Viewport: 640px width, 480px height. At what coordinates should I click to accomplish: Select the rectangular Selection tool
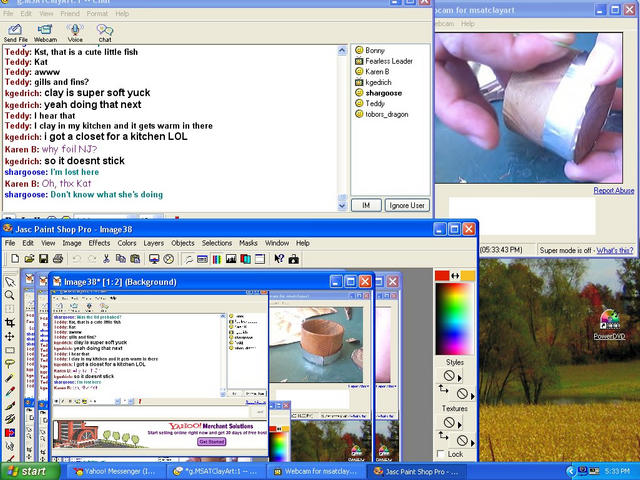click(10, 350)
